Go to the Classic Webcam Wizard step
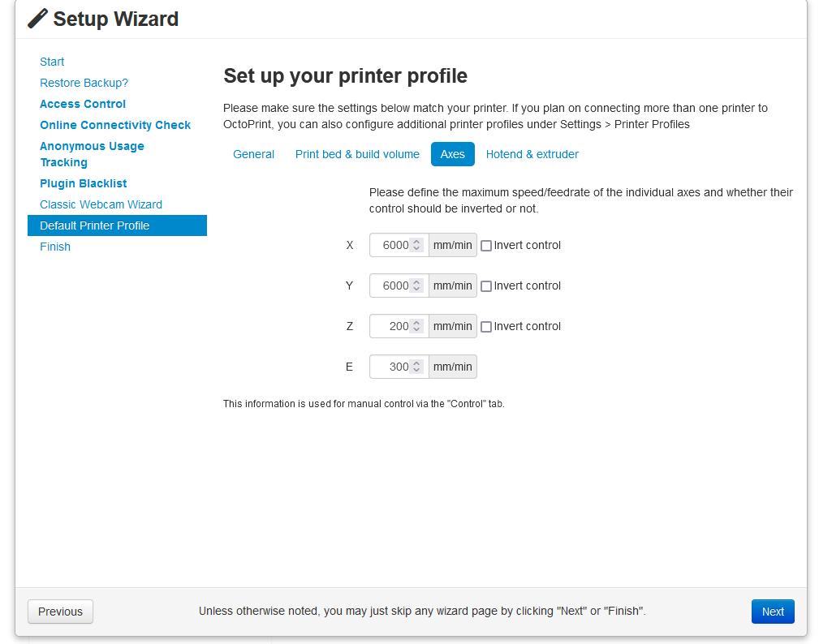The width and height of the screenshot is (819, 644). coord(101,204)
